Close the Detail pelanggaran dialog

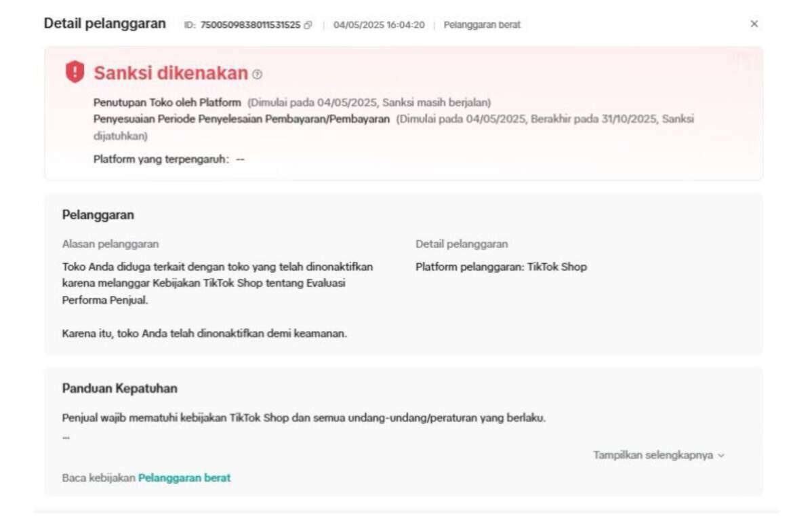pos(754,24)
